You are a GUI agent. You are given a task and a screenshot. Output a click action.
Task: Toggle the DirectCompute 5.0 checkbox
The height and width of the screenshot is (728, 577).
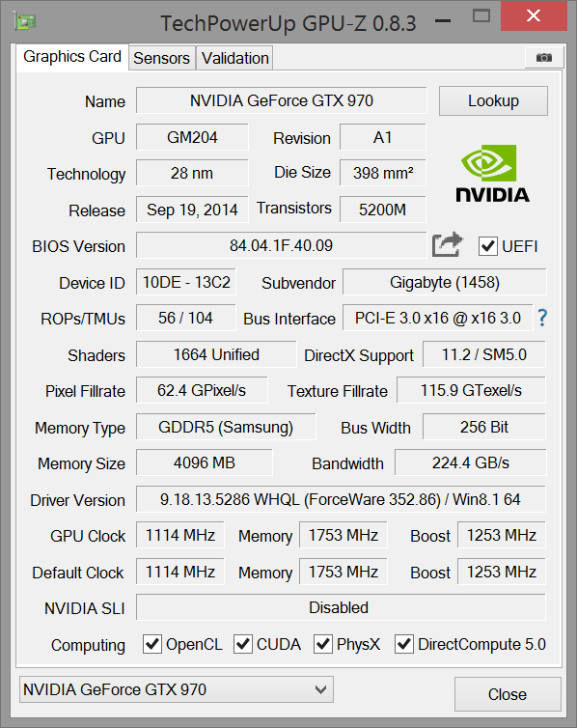404,644
